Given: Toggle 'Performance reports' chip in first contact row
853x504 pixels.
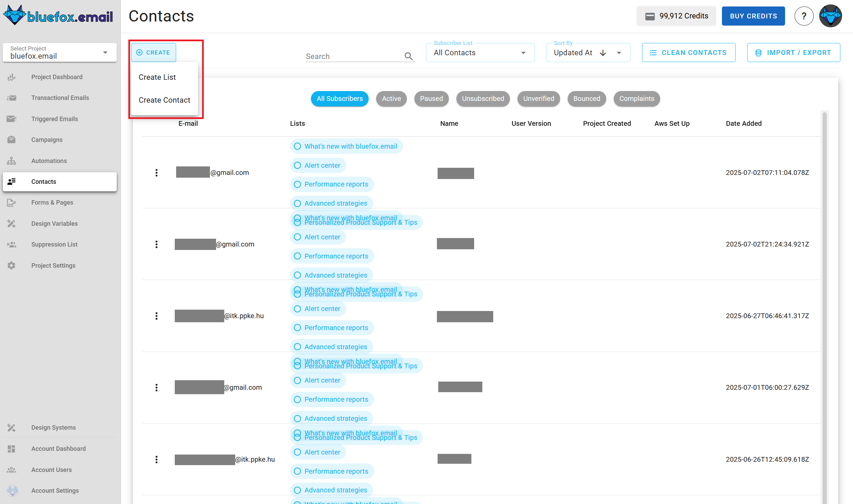Looking at the screenshot, I should [332, 184].
